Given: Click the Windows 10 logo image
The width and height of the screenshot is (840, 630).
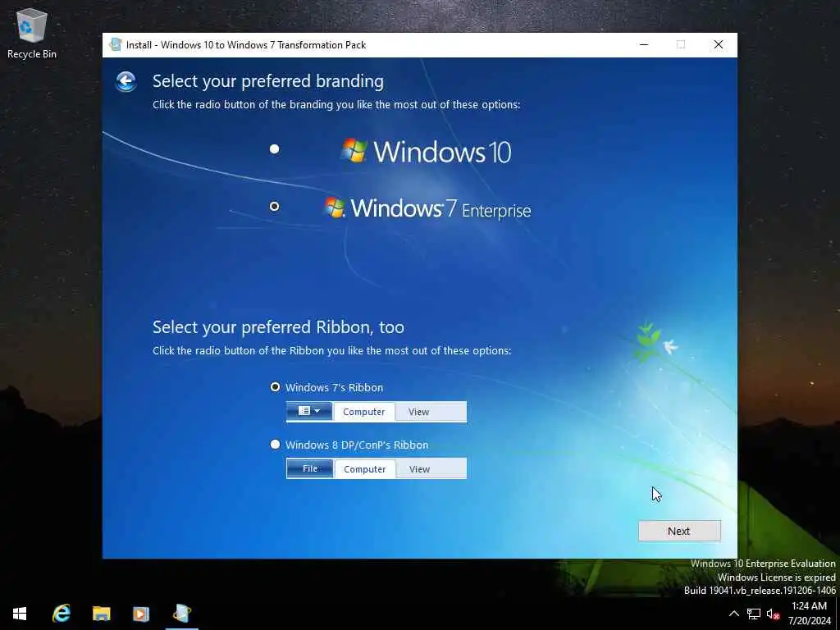Looking at the screenshot, I should [x=427, y=151].
